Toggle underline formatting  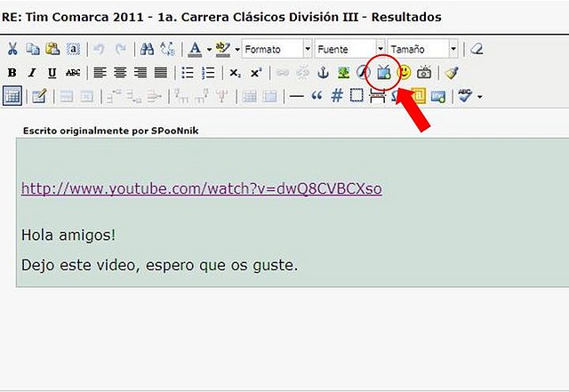click(52, 73)
